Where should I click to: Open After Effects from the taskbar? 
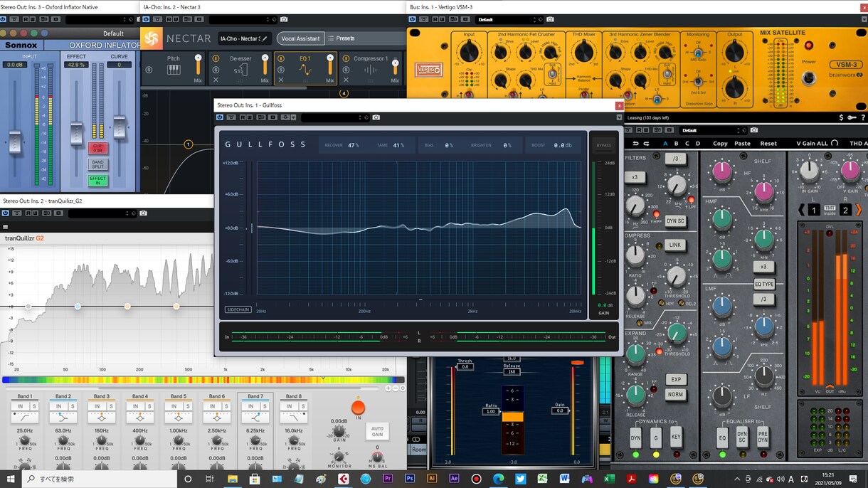click(x=454, y=479)
